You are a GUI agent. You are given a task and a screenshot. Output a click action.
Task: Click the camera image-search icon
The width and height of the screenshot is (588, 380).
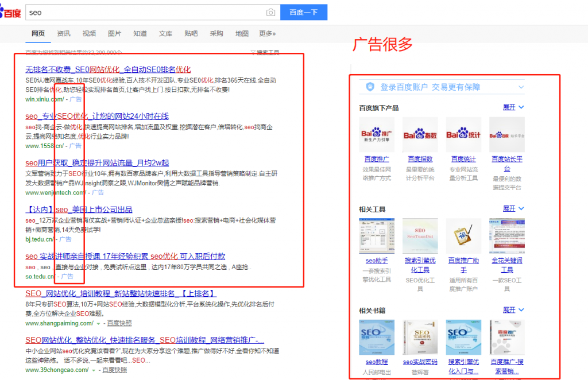(x=270, y=13)
